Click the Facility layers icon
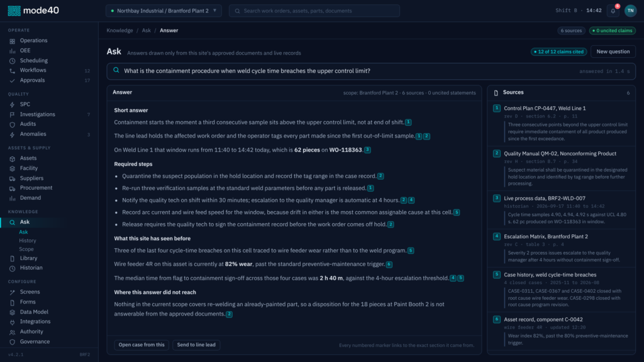The width and height of the screenshot is (644, 362). 13,168
